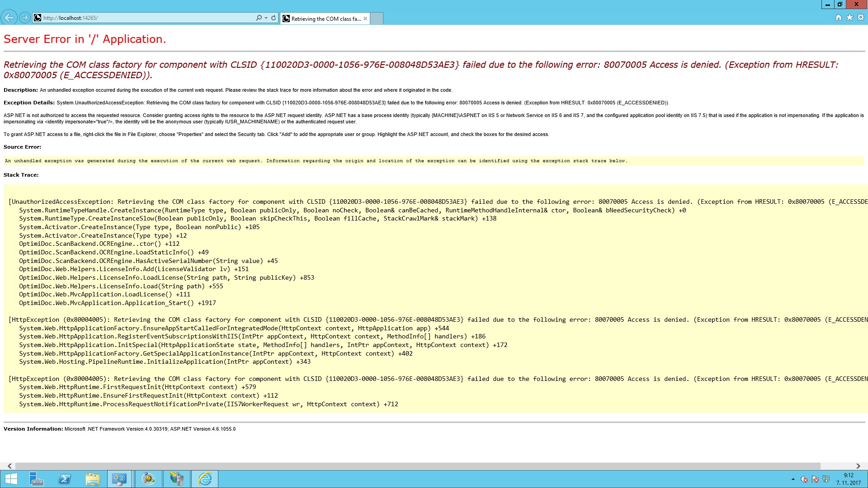Open Favorites star icon

tap(849, 18)
